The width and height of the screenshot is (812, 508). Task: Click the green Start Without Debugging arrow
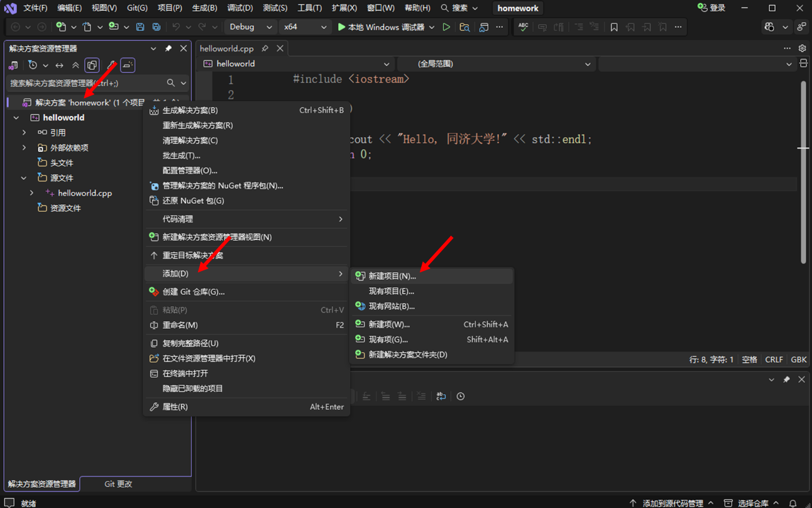(446, 27)
